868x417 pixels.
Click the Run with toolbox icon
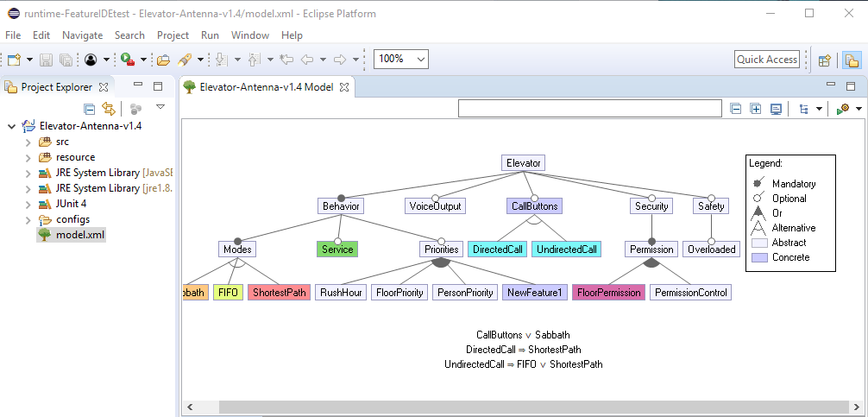[128, 60]
